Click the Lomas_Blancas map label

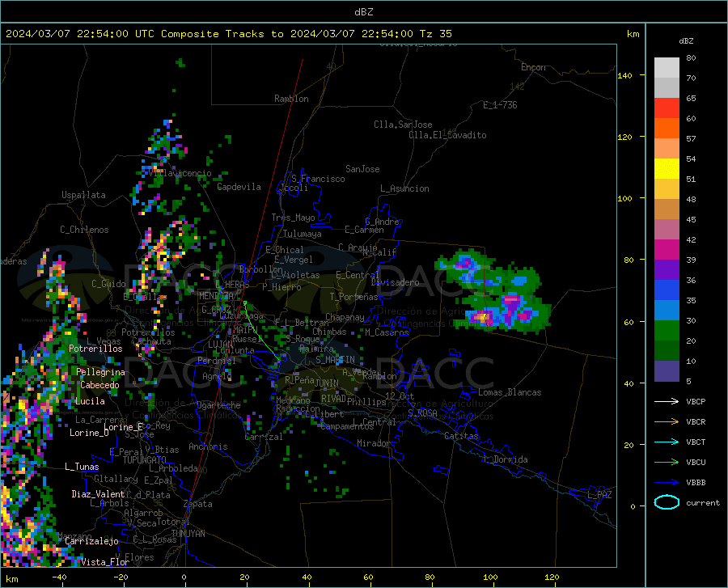[510, 392]
